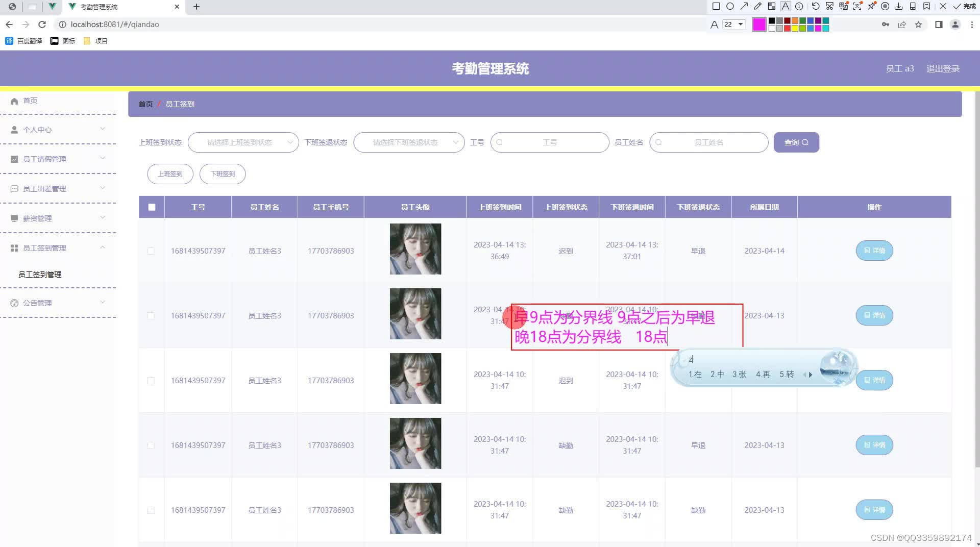Click the 上班签到 button
This screenshot has width=980, height=547.
[x=170, y=174]
